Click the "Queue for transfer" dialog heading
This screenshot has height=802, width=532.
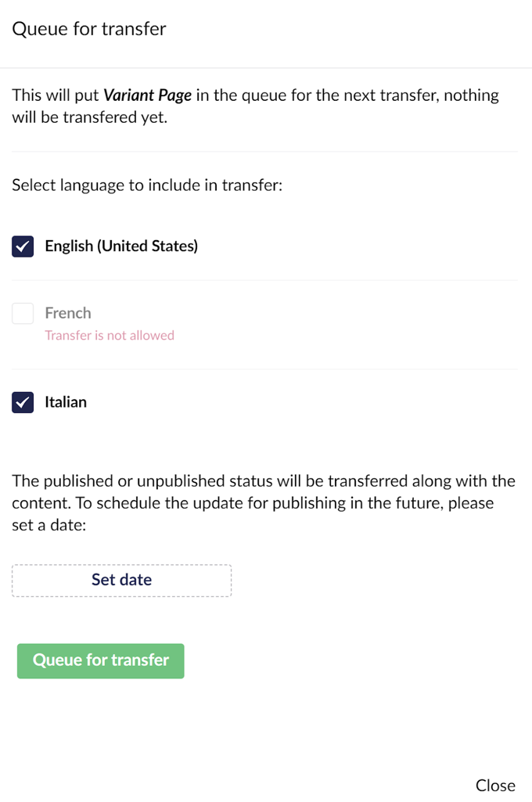pyautogui.click(x=89, y=30)
